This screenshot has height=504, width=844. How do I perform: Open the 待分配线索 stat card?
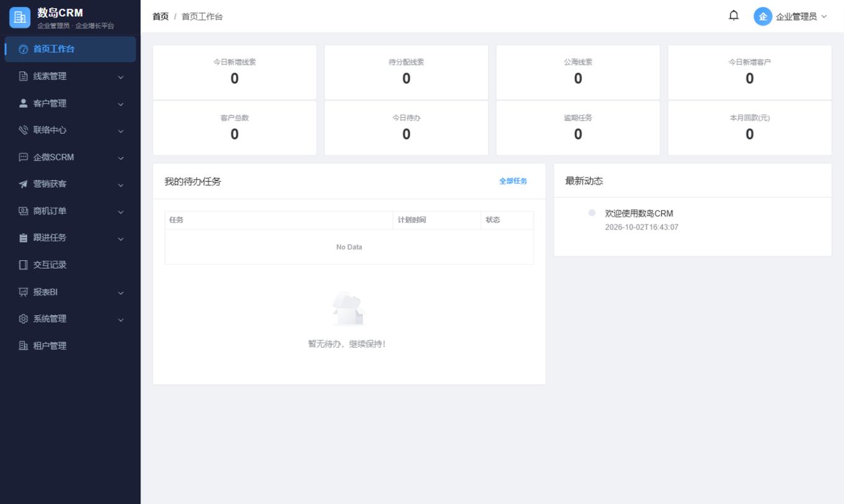406,72
